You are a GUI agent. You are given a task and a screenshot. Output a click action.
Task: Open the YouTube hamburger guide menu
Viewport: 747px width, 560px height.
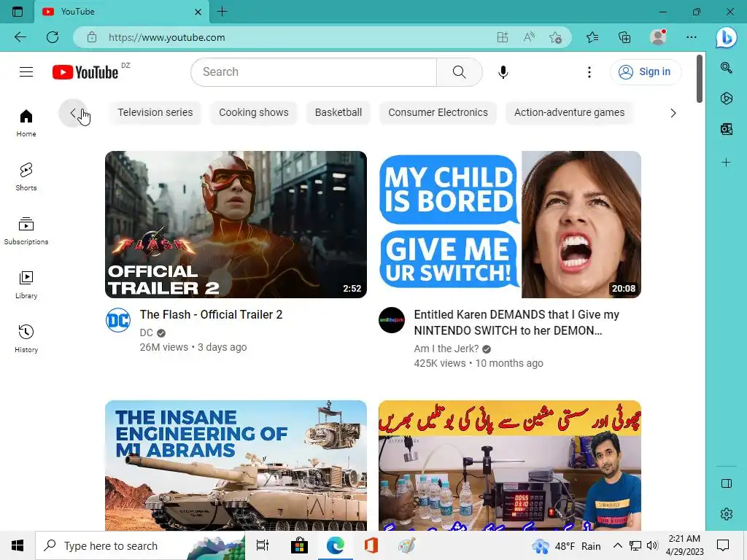[x=26, y=72]
